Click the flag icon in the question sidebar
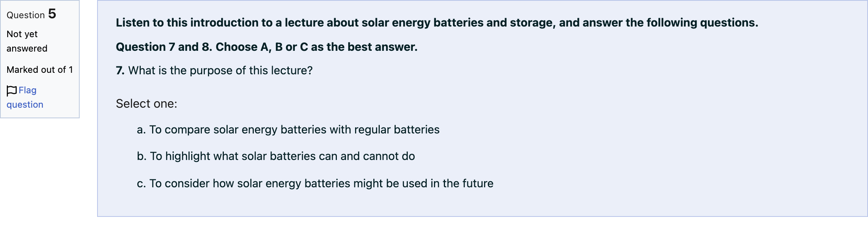868x229 pixels. tap(12, 91)
